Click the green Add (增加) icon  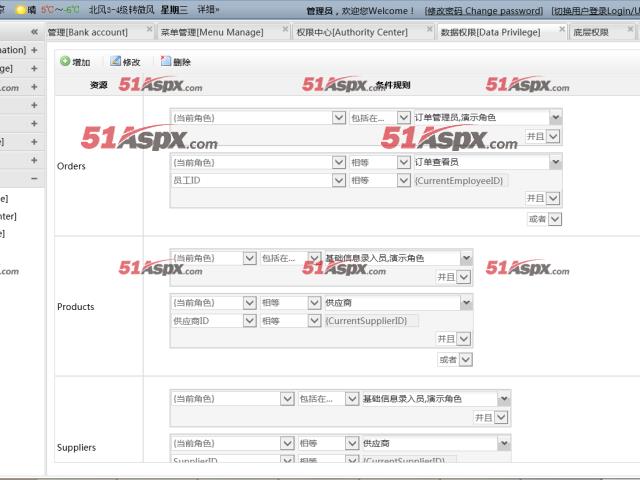click(x=66, y=62)
